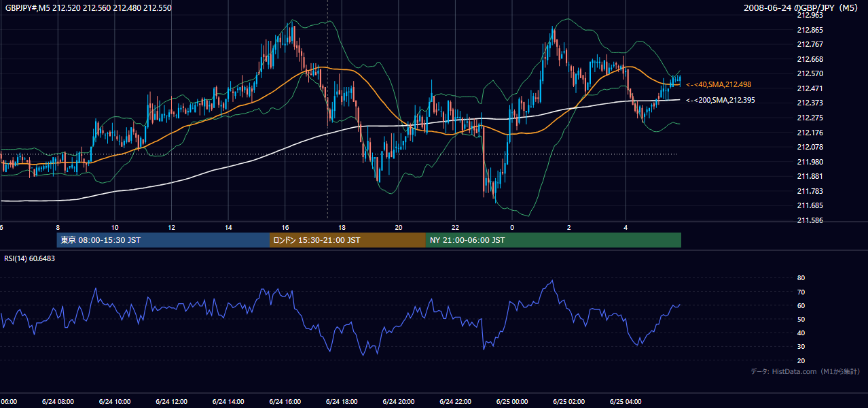This screenshot has height=408, width=868.
Task: Click price axis value 212.078
Action: pos(810,147)
